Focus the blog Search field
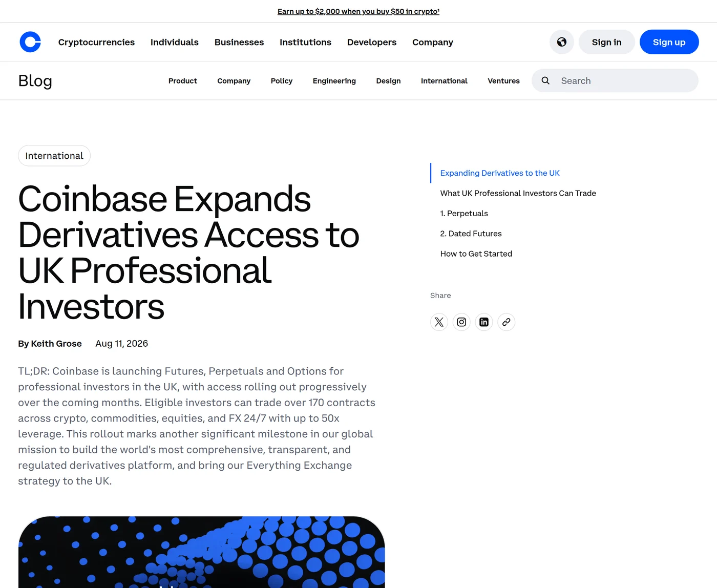The width and height of the screenshot is (717, 588). click(x=615, y=80)
